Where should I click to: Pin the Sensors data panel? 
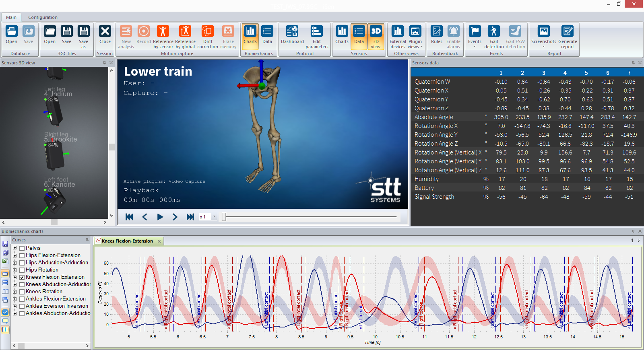[633, 63]
